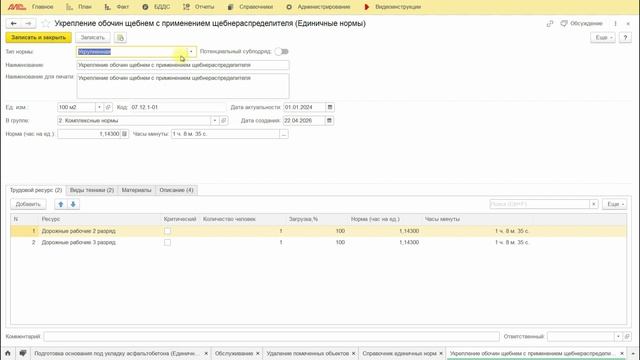Open the Администрирование menu
Image resolution: width=640 pixels, height=360 pixels.
coord(318,7)
